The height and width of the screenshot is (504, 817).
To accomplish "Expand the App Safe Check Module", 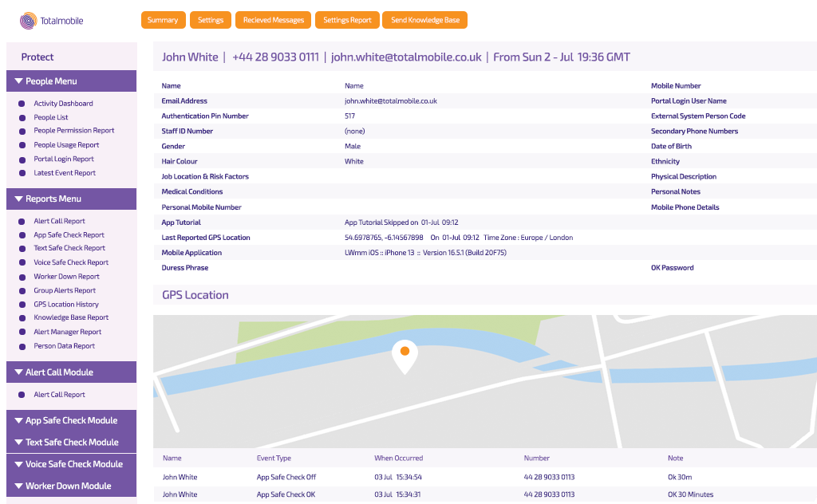I will pos(71,421).
